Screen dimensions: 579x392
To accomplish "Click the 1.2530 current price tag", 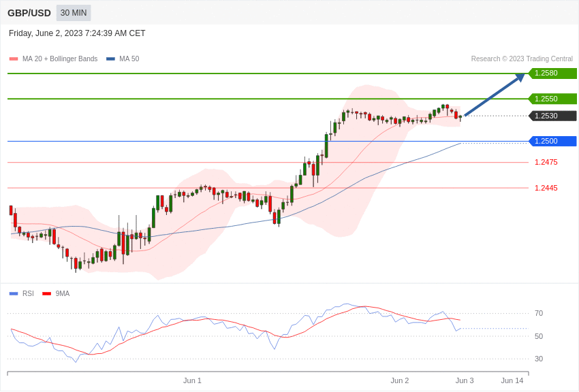I will [552, 116].
